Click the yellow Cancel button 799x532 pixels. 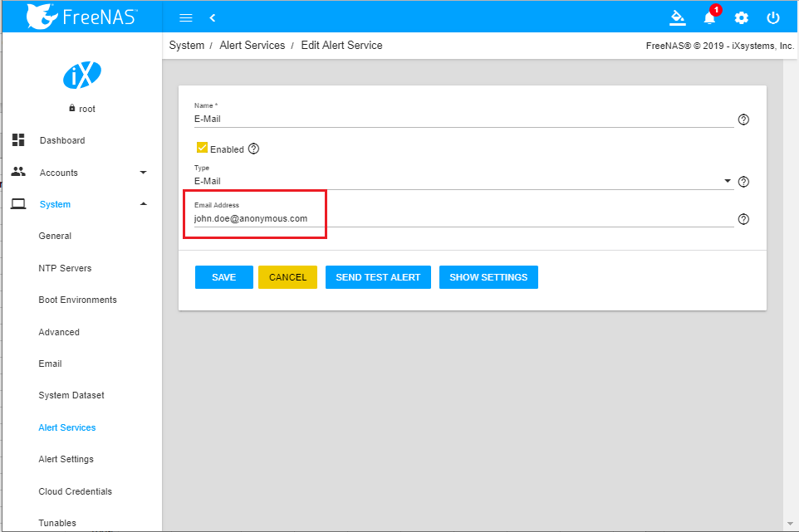pyautogui.click(x=287, y=277)
